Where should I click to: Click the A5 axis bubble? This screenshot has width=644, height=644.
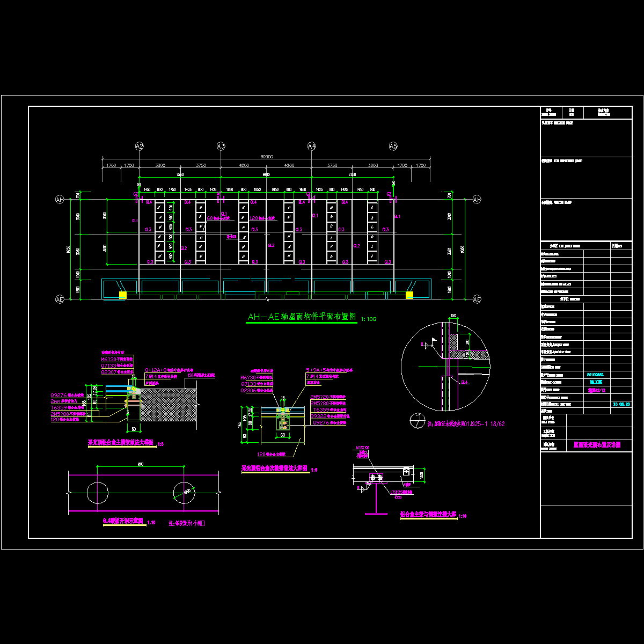pos(393,146)
